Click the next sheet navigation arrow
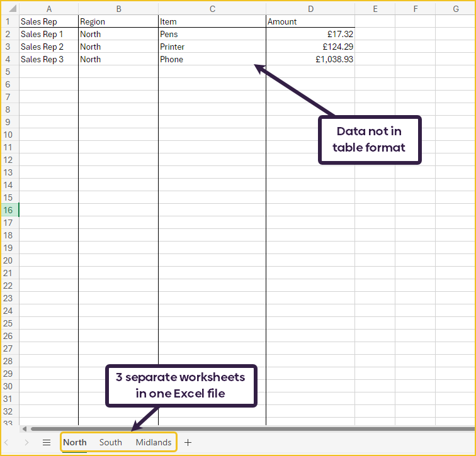476x456 pixels. (26, 442)
